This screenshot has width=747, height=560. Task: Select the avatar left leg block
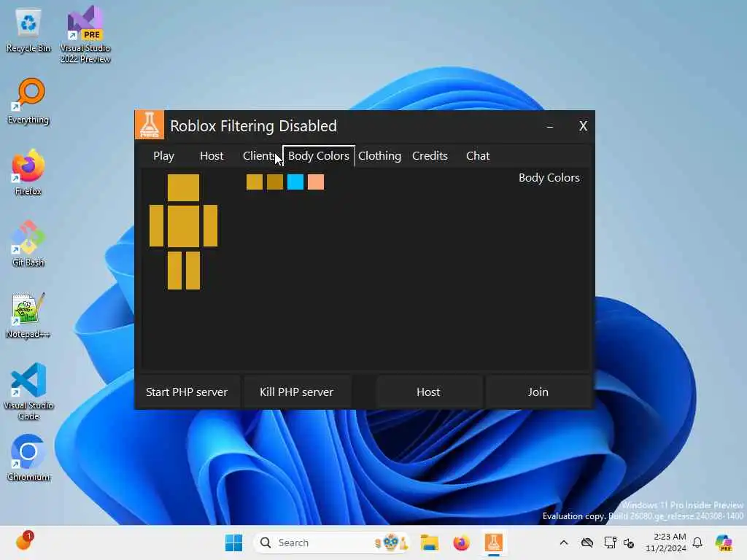coord(175,270)
